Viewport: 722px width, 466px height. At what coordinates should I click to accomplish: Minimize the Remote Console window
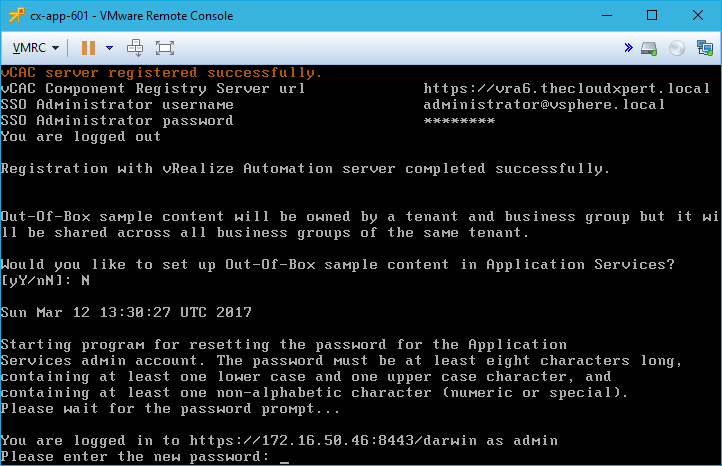point(607,15)
